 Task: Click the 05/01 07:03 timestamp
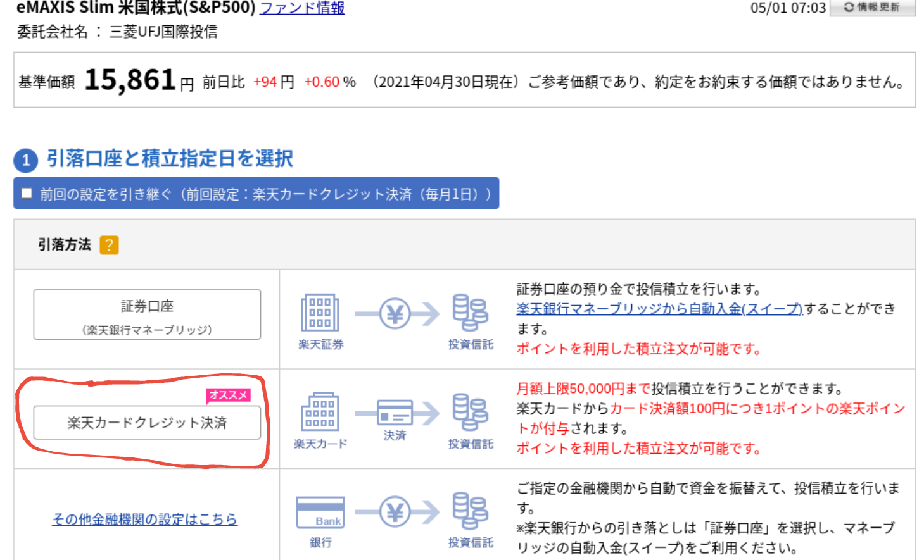click(788, 8)
